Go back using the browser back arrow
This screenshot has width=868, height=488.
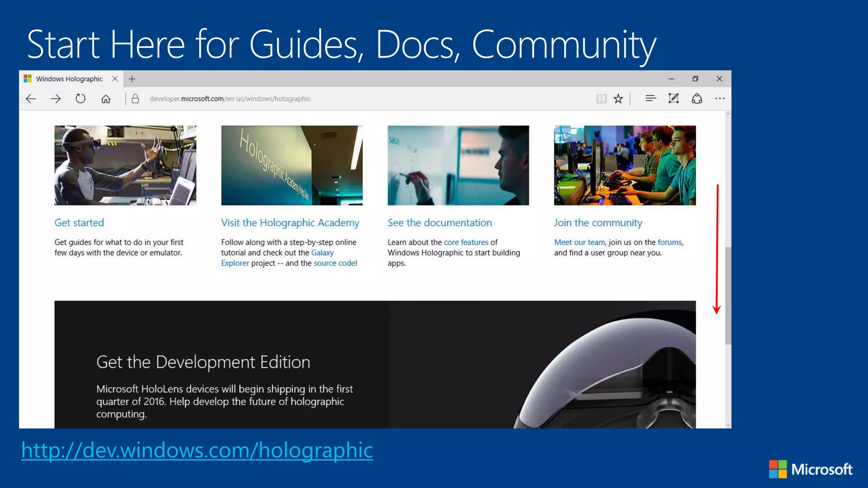tap(31, 99)
